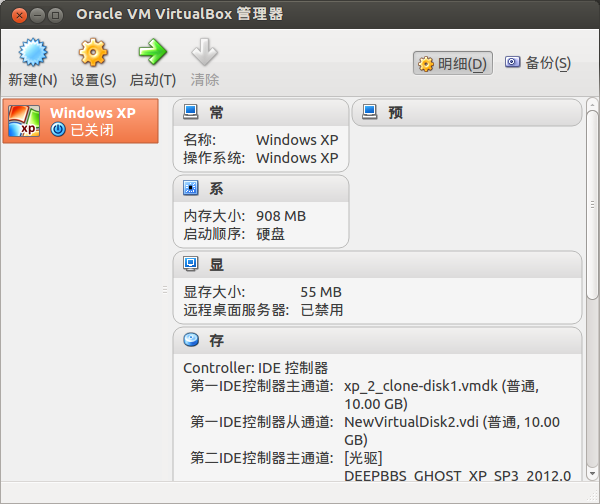Select the Windows XP name in VM list
This screenshot has width=600, height=504.
93,113
